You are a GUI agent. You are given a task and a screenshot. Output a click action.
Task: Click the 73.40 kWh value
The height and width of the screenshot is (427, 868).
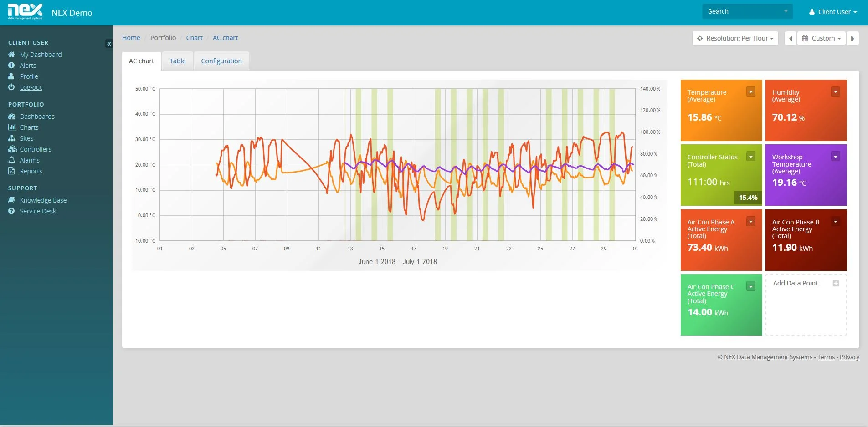coord(708,248)
